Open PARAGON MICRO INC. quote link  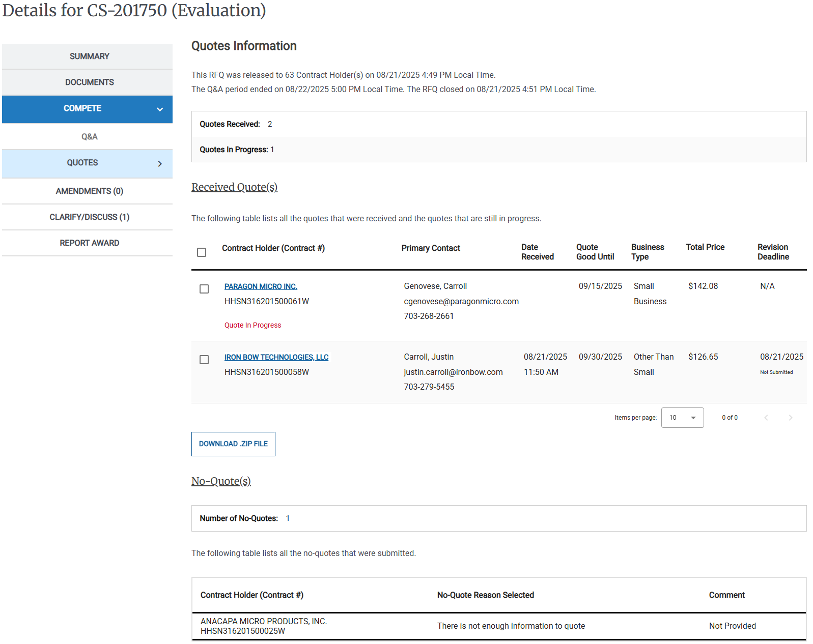tap(261, 286)
